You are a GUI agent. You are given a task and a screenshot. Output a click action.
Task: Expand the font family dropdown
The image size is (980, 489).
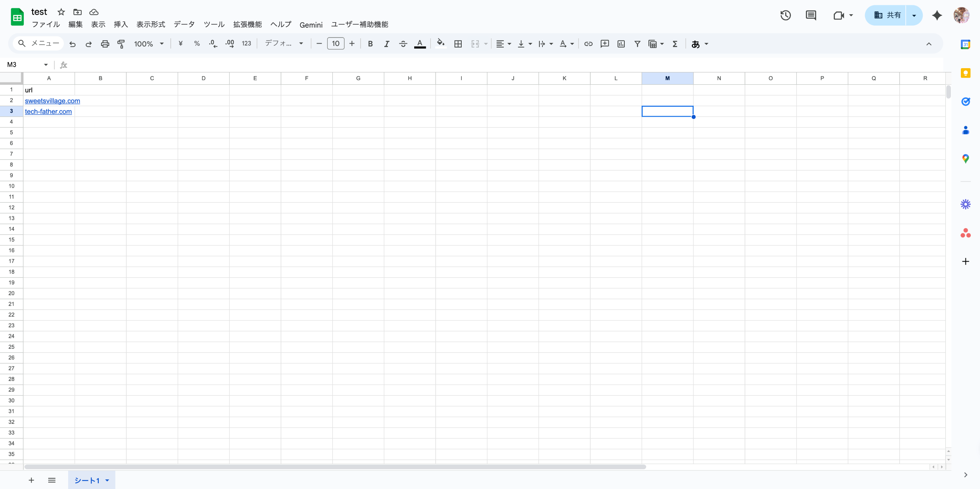tap(284, 44)
